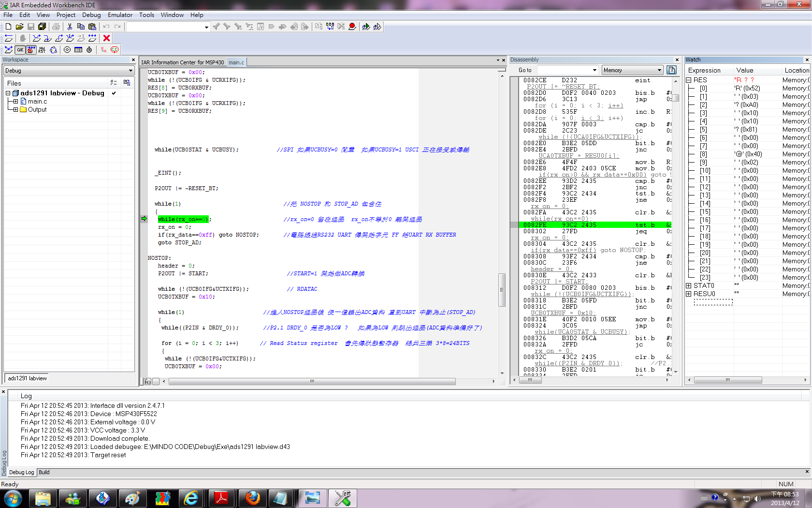Click the debugger Reset icon

click(9, 38)
